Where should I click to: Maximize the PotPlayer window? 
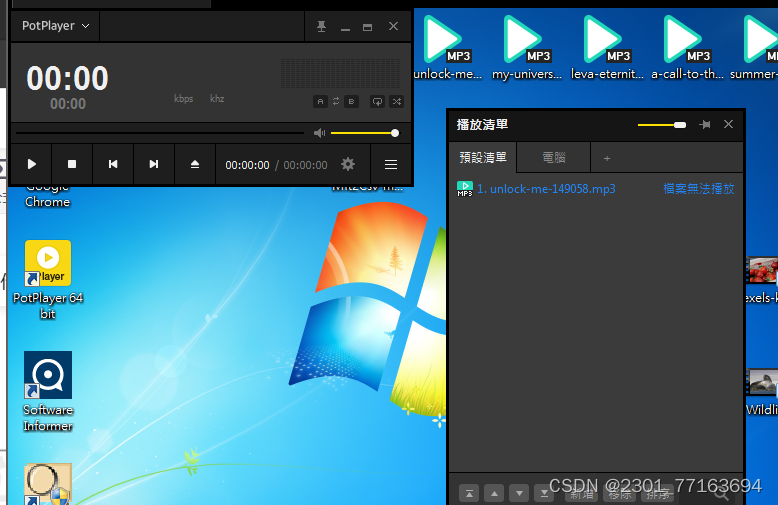click(367, 27)
